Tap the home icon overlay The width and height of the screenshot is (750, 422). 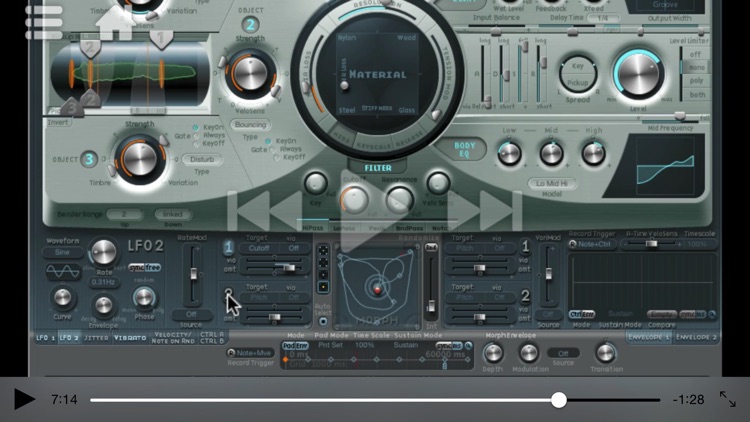pos(116,22)
